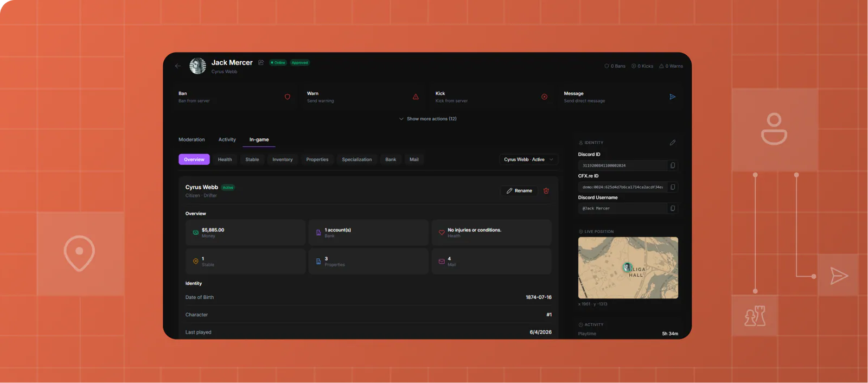Image resolution: width=868 pixels, height=383 pixels.
Task: Click the blue Properties document icon
Action: click(x=318, y=261)
